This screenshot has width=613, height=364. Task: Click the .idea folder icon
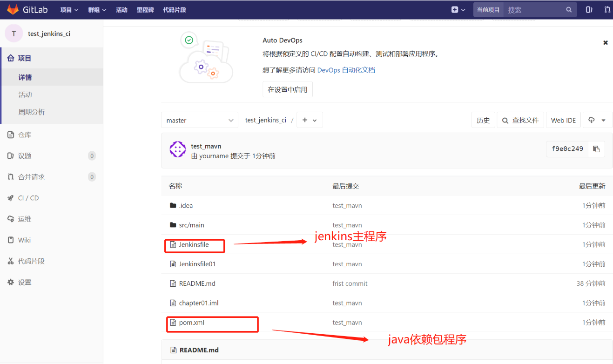(173, 206)
